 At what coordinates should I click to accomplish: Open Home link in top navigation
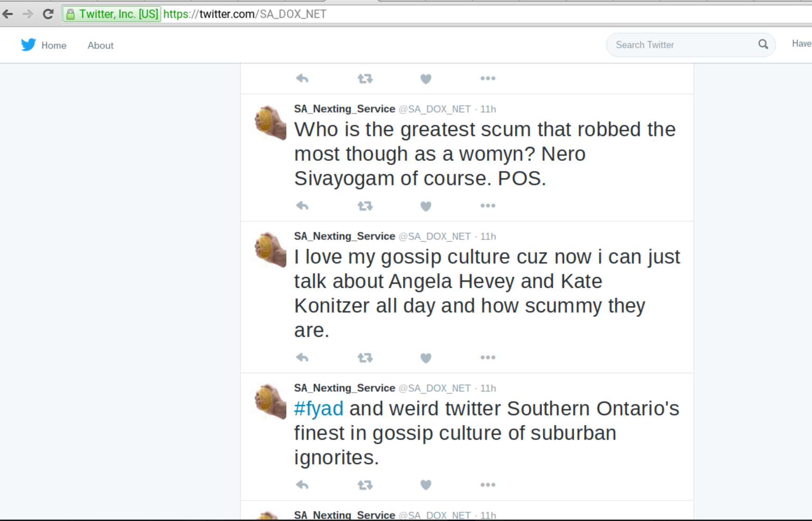pos(54,45)
